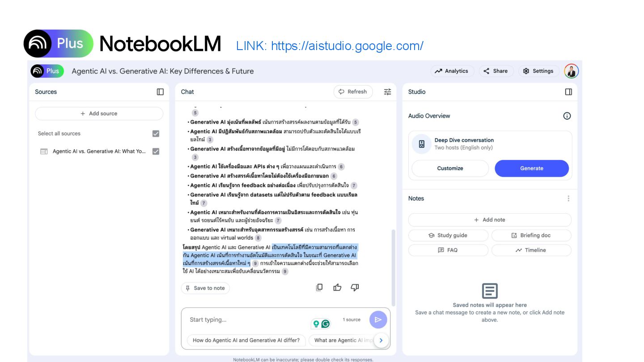Send message with the arrow button
Image resolution: width=644 pixels, height=362 pixels.
tap(378, 320)
